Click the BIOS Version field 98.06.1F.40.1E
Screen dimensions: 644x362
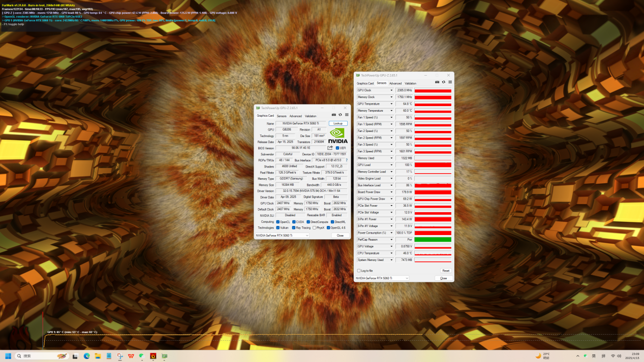[300, 148]
